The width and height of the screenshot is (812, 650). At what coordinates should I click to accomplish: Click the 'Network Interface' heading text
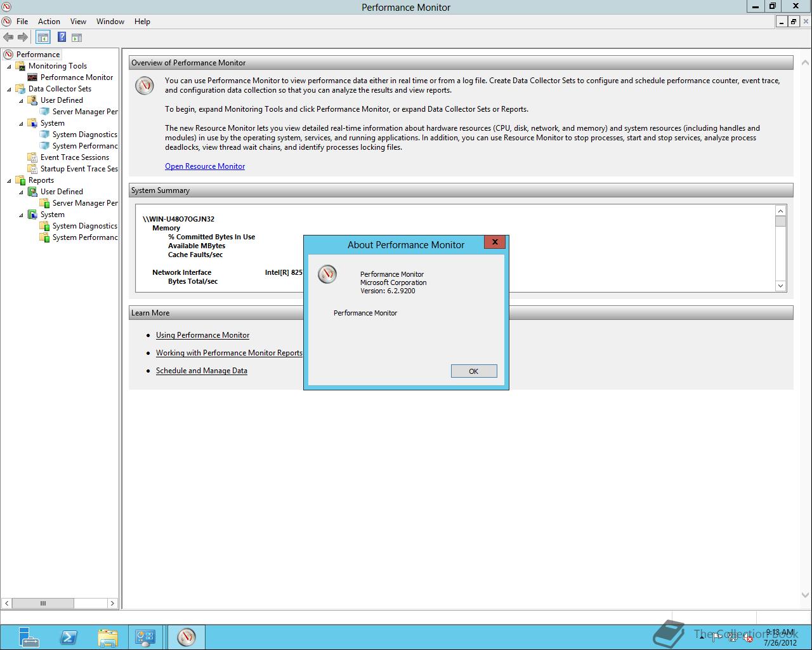(x=181, y=272)
